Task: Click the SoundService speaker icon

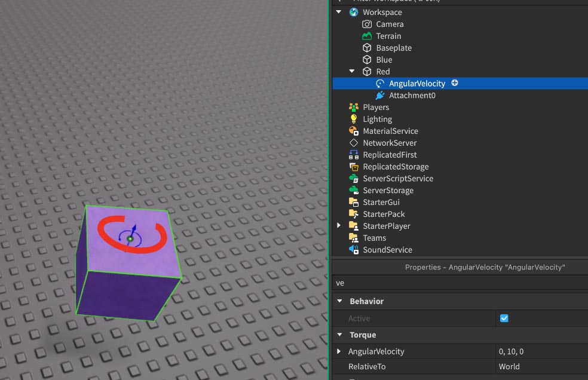Action: tap(354, 250)
